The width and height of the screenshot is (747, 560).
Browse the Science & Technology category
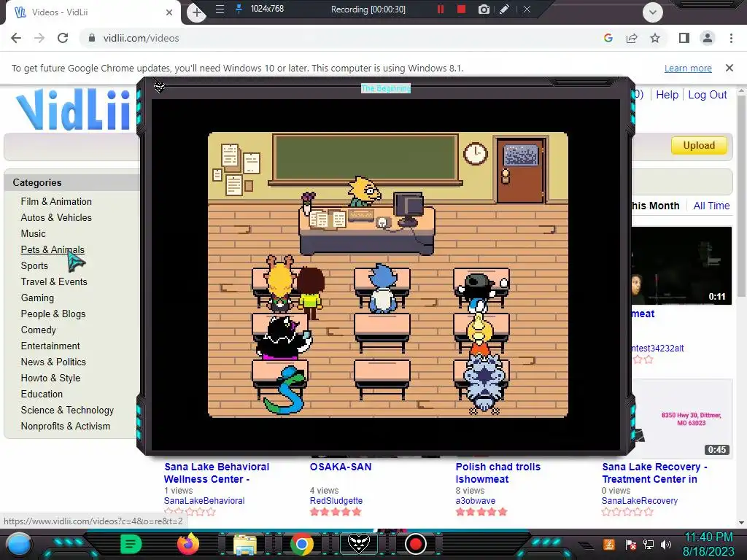67,411
